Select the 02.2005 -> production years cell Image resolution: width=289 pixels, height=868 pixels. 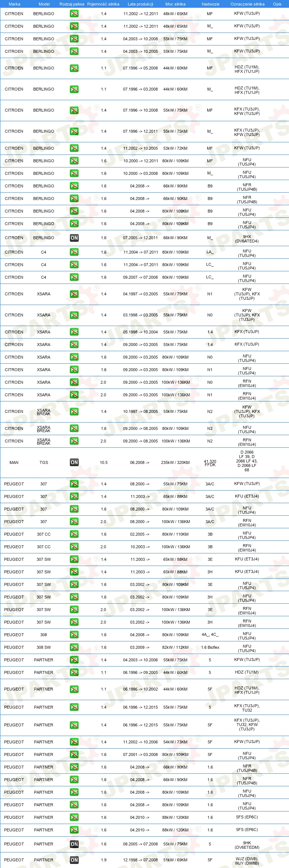coord(140,534)
